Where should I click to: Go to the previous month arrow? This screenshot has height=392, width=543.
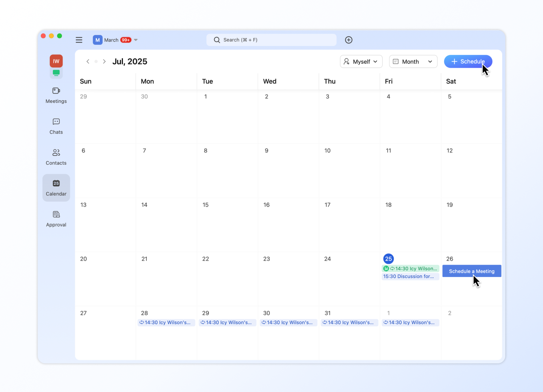click(x=88, y=61)
